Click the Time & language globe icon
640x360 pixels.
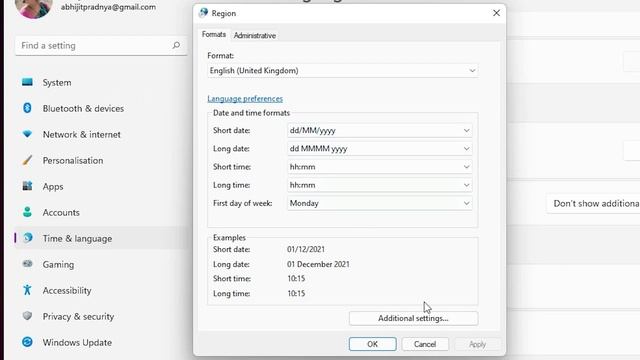coord(28,238)
